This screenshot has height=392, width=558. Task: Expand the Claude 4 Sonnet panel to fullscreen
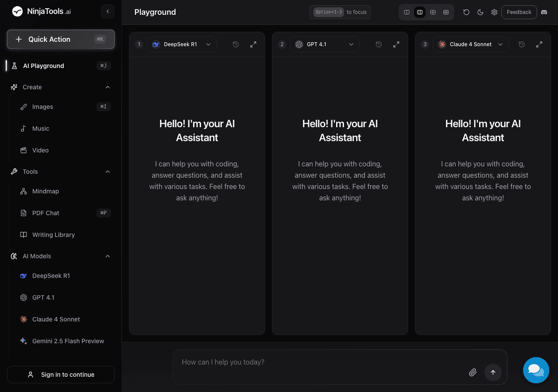539,44
